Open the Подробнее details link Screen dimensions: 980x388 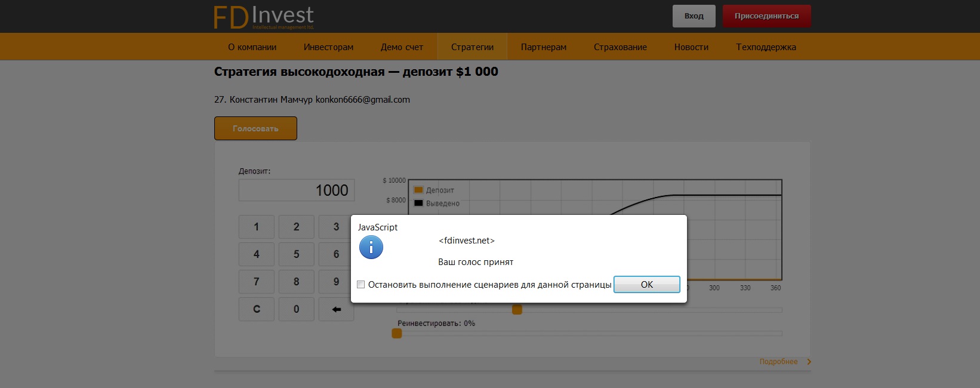pyautogui.click(x=778, y=362)
